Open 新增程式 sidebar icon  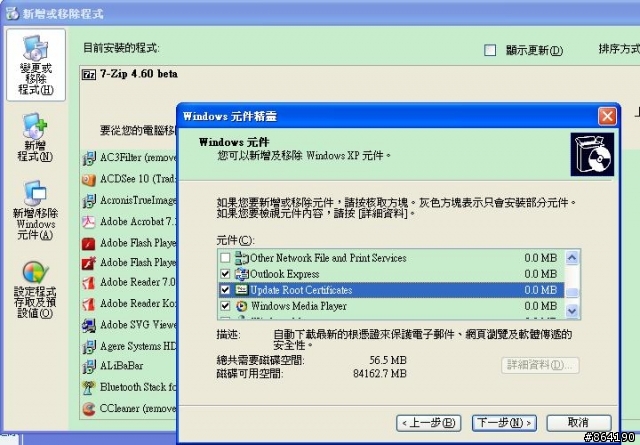tap(36, 137)
